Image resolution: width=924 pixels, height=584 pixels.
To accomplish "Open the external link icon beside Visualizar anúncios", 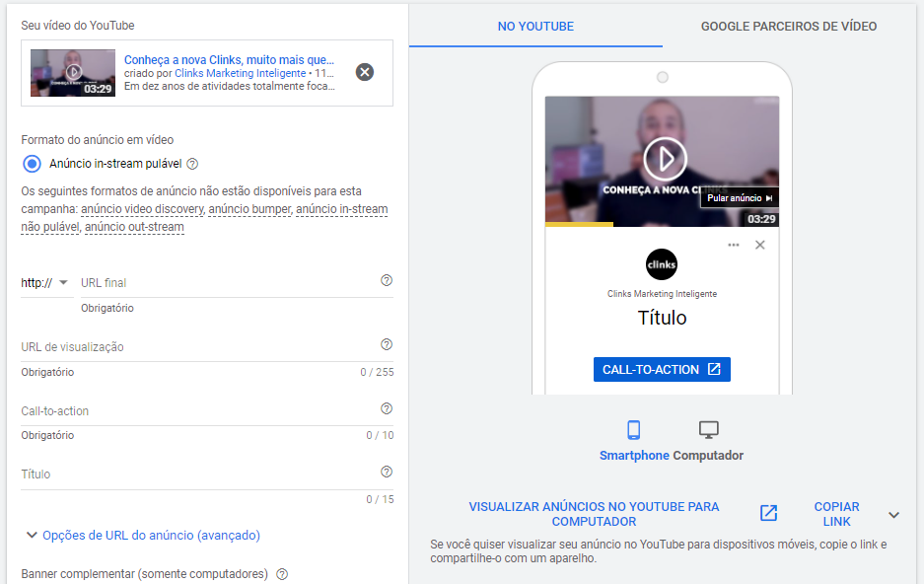I will coord(768,513).
